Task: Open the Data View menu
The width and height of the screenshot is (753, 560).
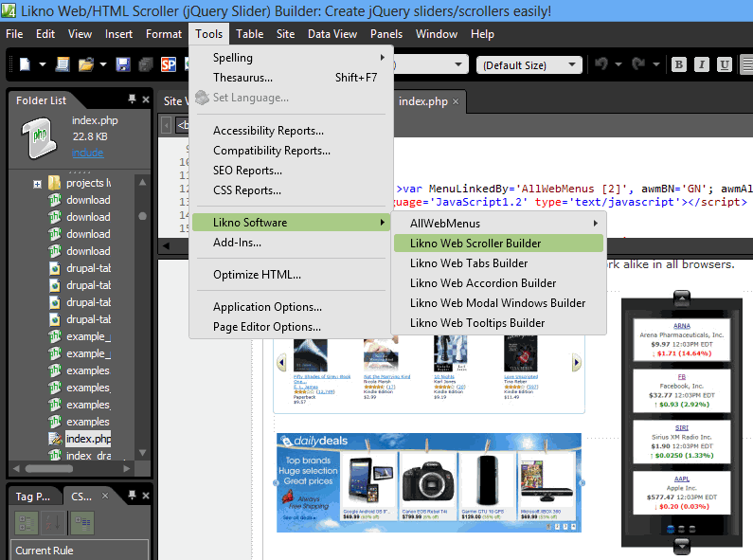Action: [x=332, y=34]
